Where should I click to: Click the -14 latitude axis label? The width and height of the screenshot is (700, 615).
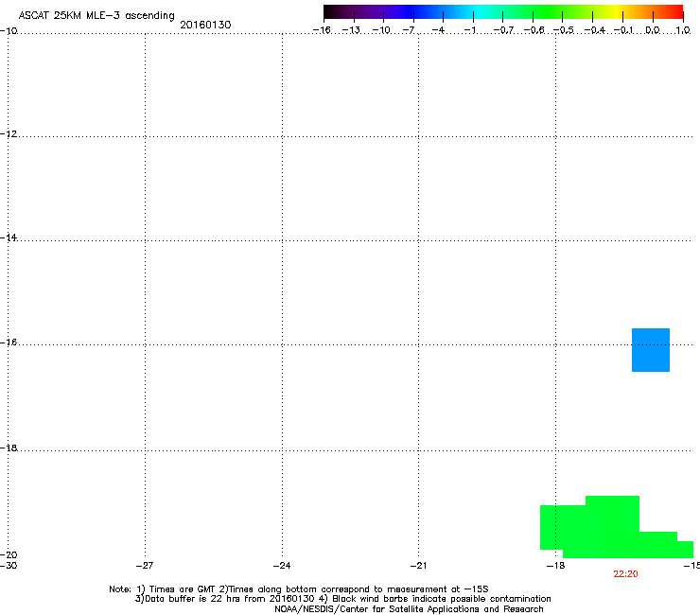[9, 237]
